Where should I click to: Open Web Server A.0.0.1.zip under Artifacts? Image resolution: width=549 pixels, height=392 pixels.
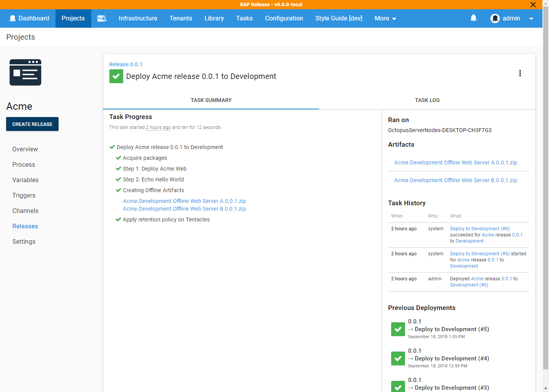[x=456, y=162]
